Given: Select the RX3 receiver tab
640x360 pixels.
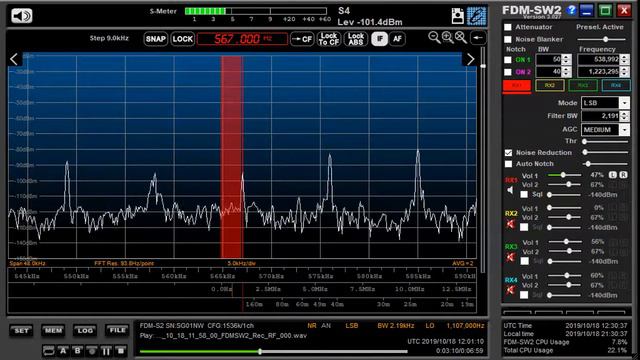Looking at the screenshot, I should [583, 85].
